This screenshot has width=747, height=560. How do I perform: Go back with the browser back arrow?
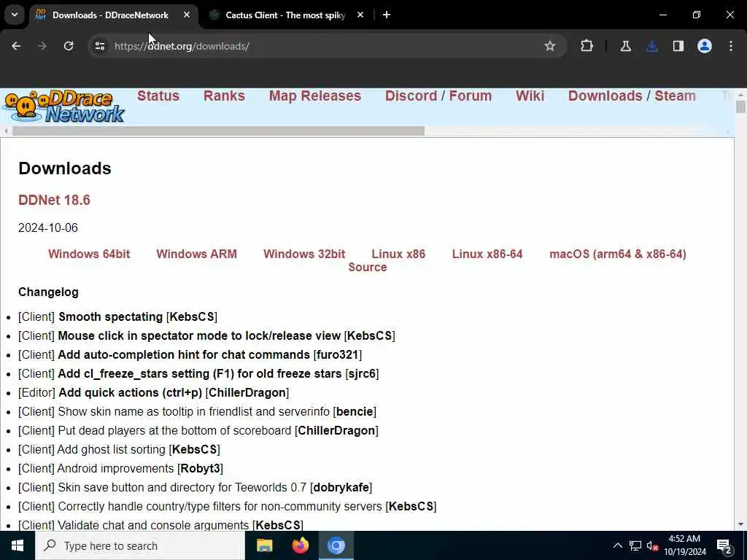(x=16, y=46)
